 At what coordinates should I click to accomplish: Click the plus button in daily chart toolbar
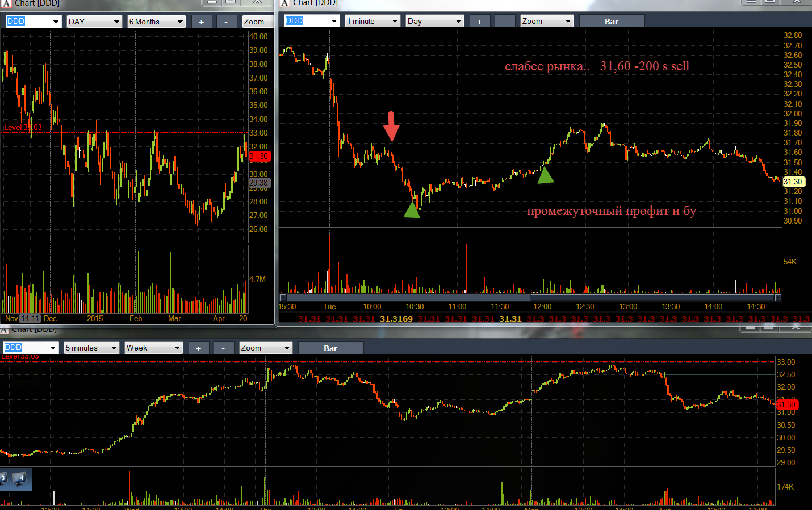pyautogui.click(x=201, y=22)
